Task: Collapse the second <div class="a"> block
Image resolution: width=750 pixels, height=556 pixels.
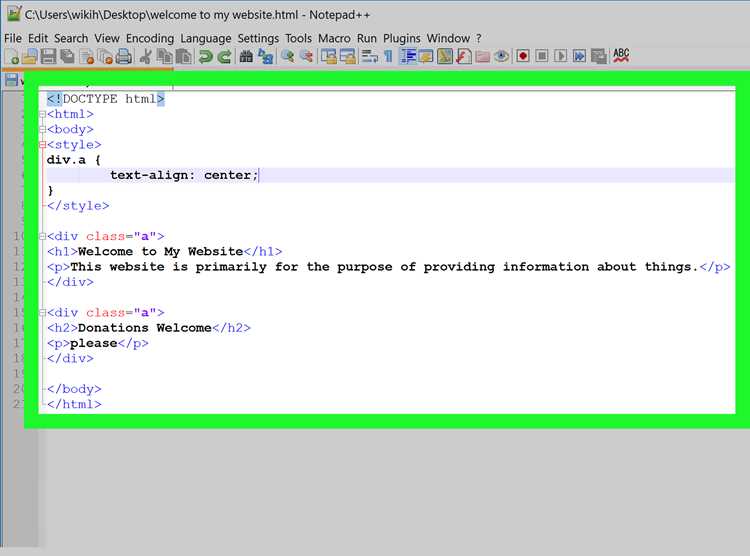Action: (x=42, y=313)
